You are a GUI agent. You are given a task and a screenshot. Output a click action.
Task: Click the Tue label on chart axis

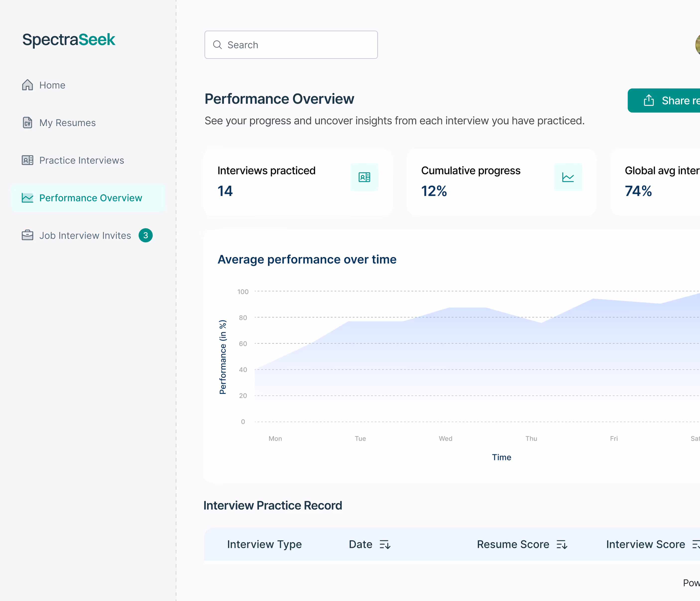tap(360, 439)
